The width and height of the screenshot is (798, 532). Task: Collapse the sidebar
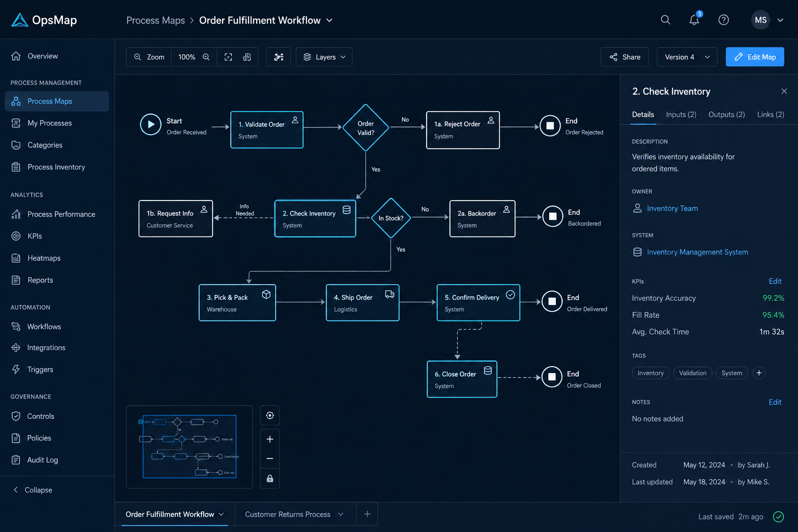point(32,490)
